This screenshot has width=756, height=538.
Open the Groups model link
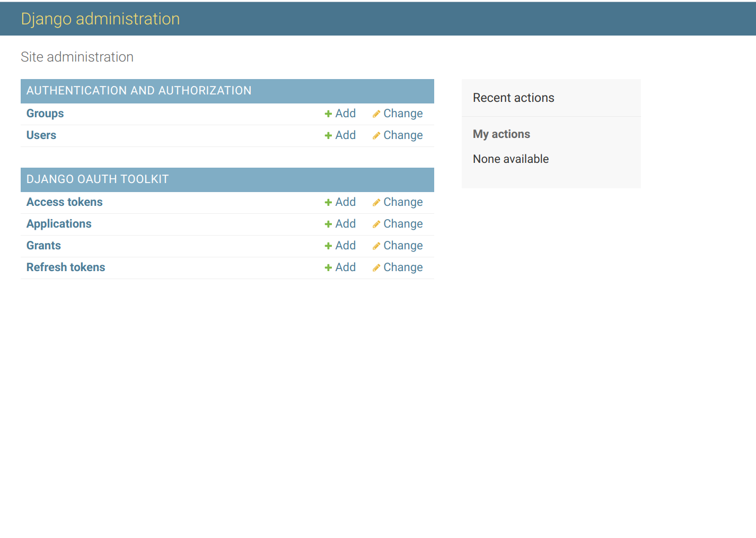click(x=45, y=114)
